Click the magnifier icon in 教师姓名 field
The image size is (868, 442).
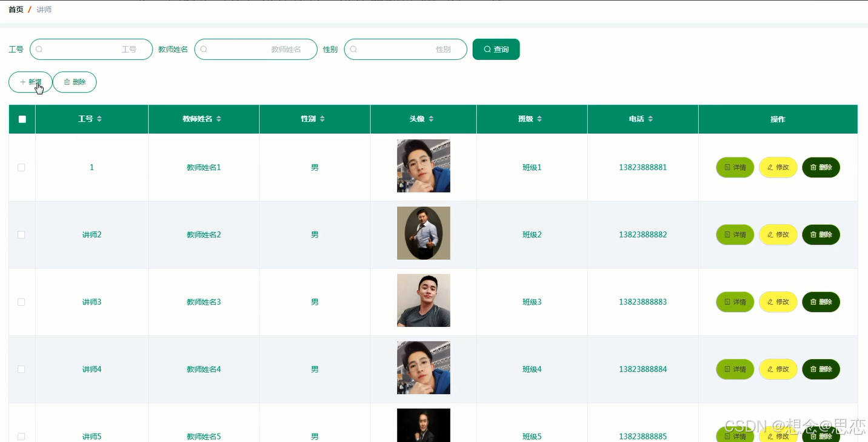tap(204, 49)
